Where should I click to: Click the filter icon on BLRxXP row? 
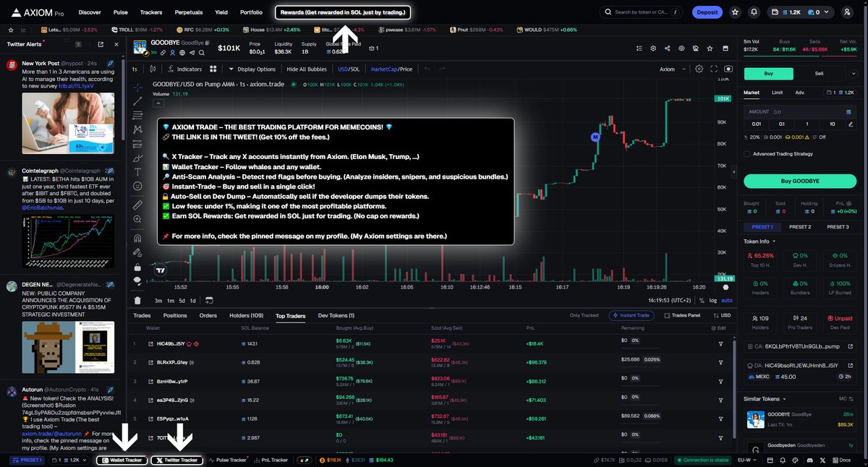coord(720,362)
